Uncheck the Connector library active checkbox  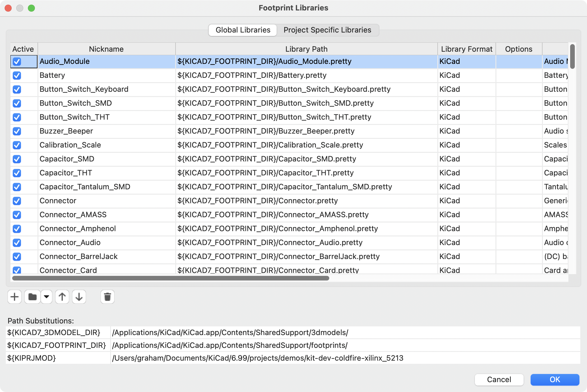click(x=17, y=201)
